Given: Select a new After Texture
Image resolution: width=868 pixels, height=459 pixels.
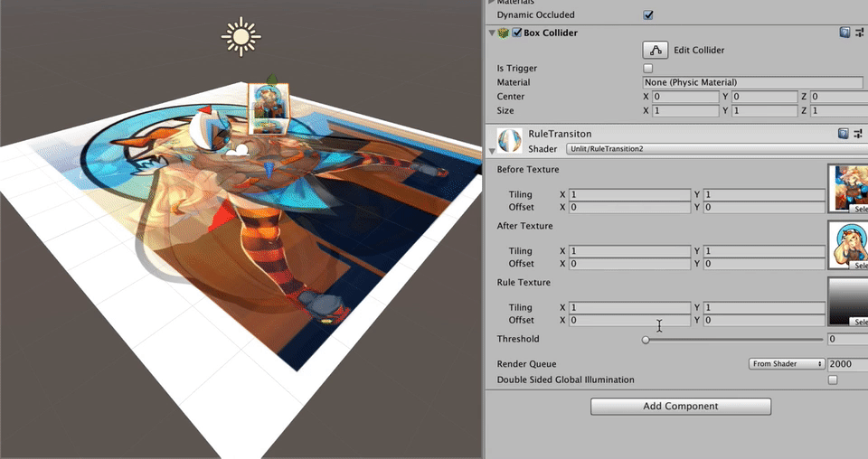Looking at the screenshot, I should tap(860, 266).
